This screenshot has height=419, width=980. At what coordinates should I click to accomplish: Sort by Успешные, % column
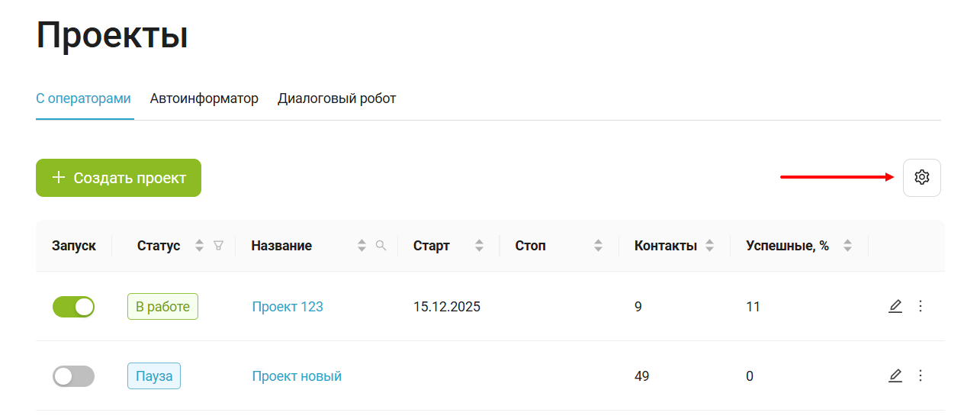[847, 246]
